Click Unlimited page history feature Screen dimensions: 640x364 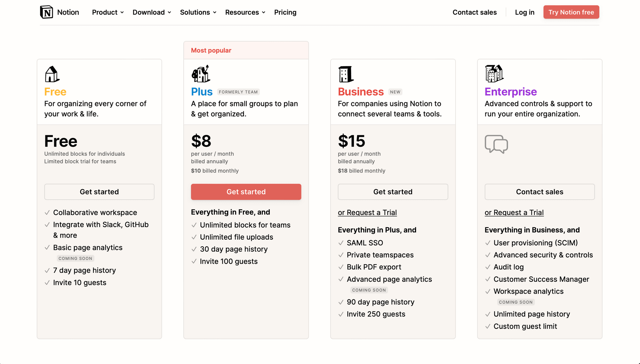coord(532,314)
